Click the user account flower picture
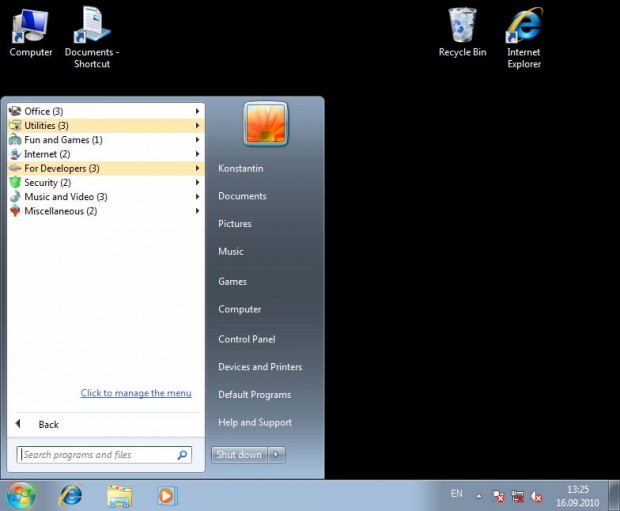Viewport: 620px width, 511px height. tap(266, 124)
